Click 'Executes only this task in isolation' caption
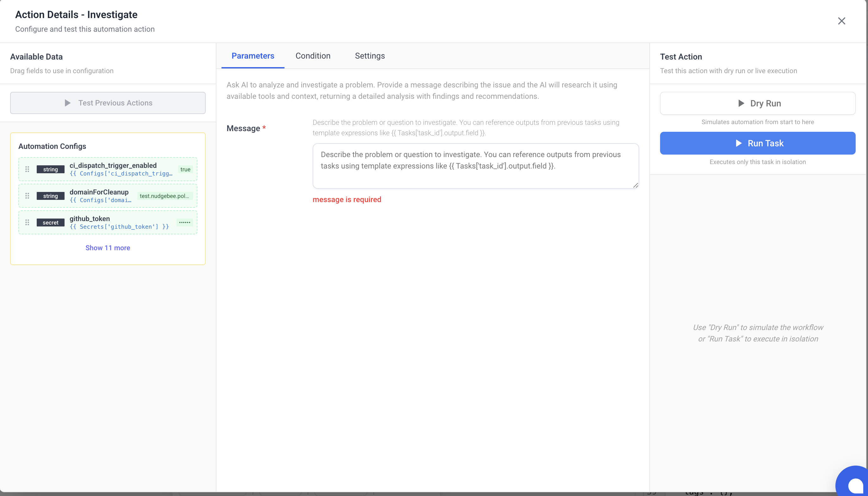This screenshot has width=868, height=496. (x=758, y=162)
